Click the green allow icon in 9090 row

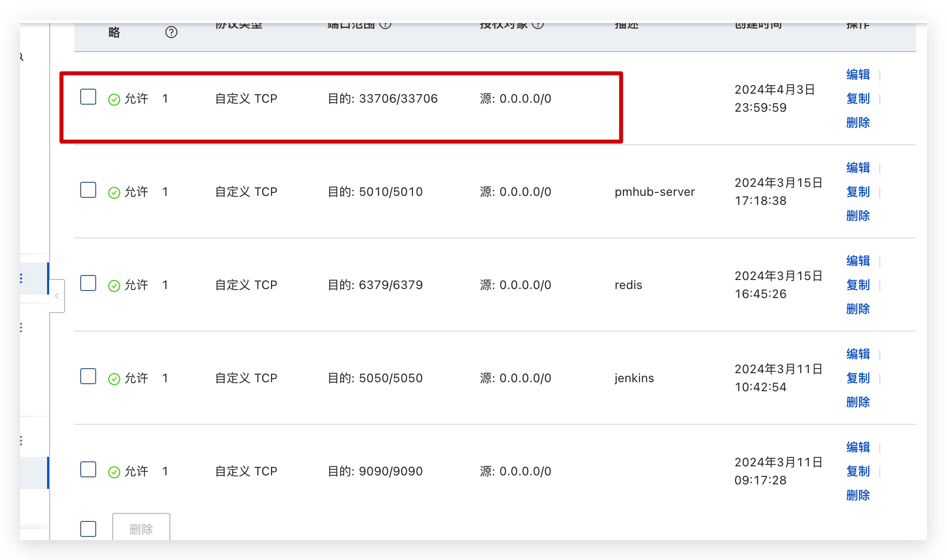[x=114, y=472]
